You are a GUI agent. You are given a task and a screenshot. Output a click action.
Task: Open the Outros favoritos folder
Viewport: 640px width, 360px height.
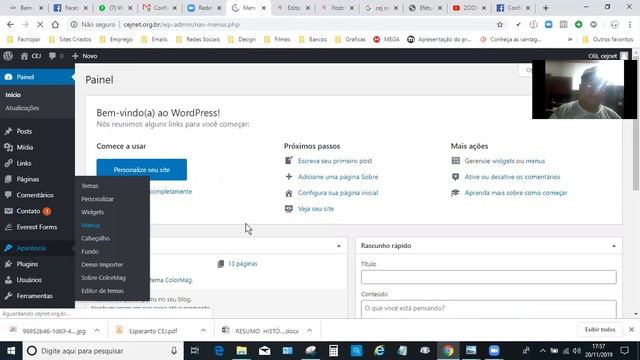click(x=608, y=40)
